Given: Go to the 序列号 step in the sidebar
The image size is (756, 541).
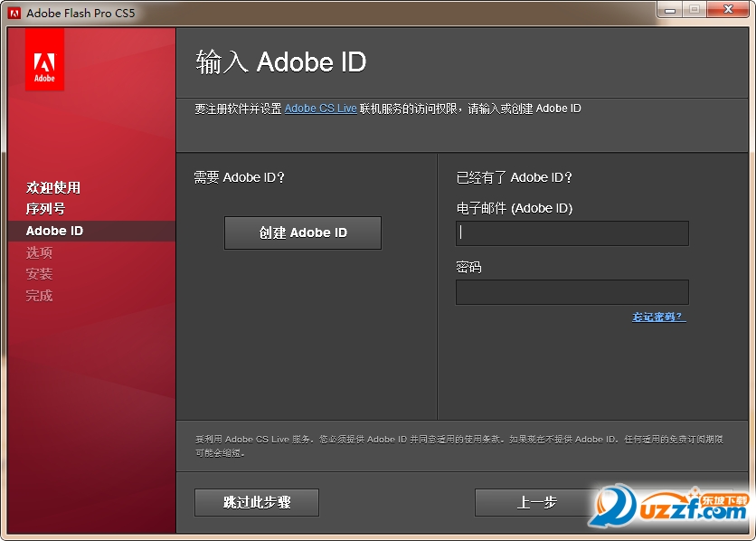Looking at the screenshot, I should [x=45, y=209].
